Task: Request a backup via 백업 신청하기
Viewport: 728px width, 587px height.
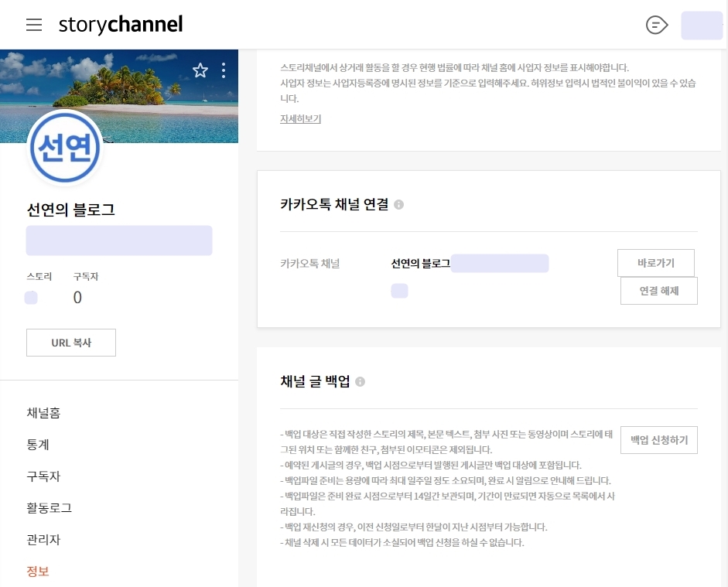Action: pos(658,439)
